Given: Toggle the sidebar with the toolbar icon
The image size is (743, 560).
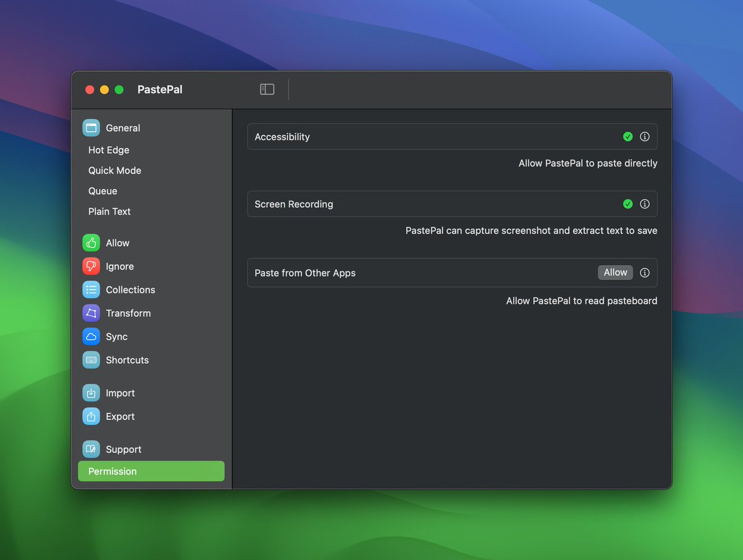Looking at the screenshot, I should pyautogui.click(x=267, y=90).
